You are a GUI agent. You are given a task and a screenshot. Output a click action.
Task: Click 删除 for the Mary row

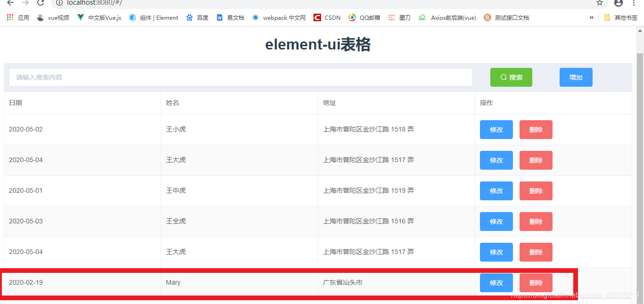536,283
